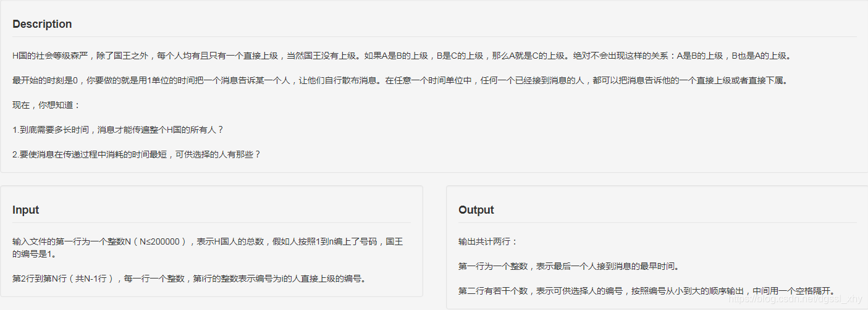Select the Description section heading
This screenshot has width=868, height=310.
[x=42, y=24]
